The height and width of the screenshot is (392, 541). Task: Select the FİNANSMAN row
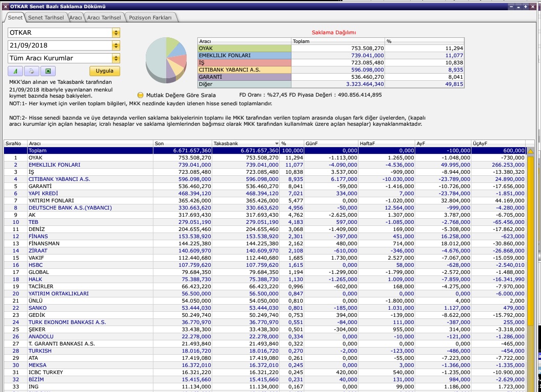point(265,243)
